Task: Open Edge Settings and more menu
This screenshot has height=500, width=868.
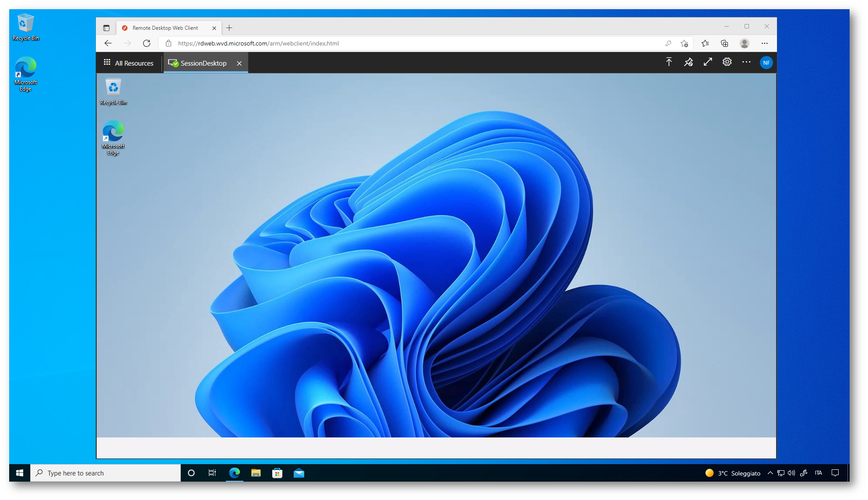Action: [765, 43]
